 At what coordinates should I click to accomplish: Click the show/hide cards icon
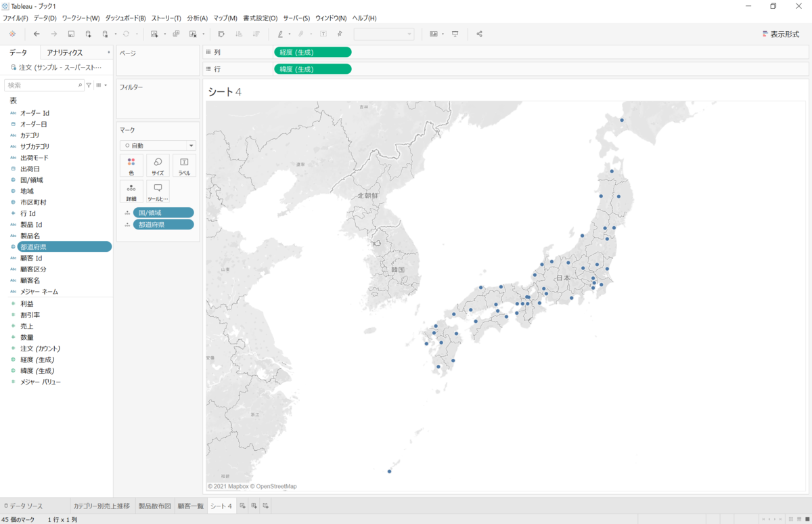tap(434, 34)
